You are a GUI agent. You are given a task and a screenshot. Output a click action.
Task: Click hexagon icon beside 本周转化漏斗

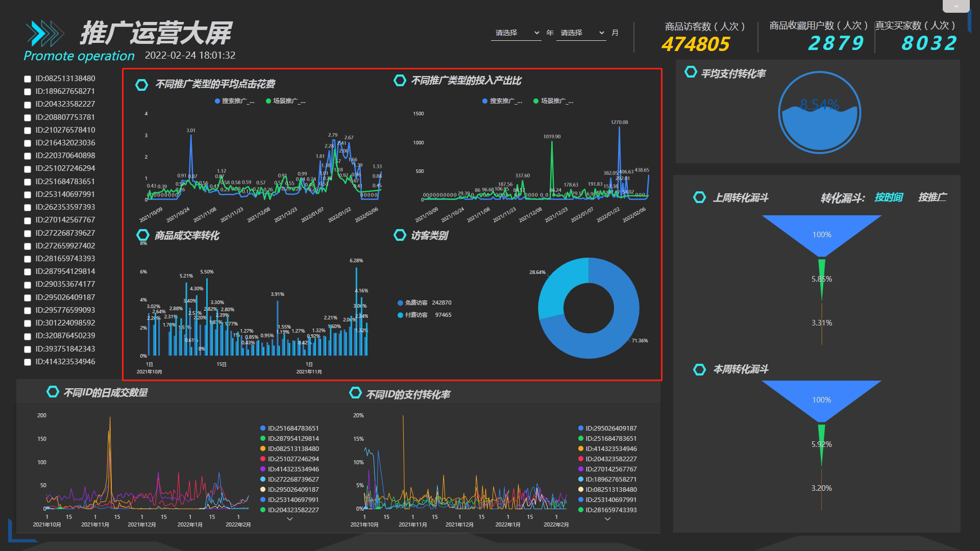pyautogui.click(x=699, y=369)
